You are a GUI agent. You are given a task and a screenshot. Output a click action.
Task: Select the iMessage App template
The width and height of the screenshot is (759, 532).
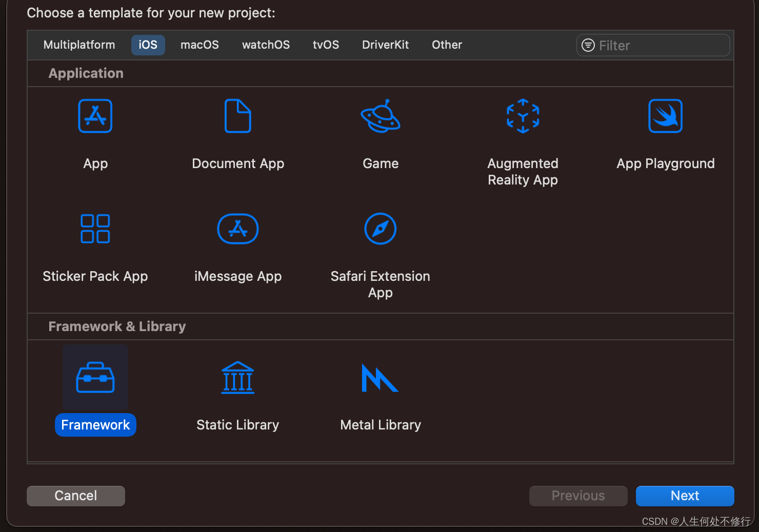[x=237, y=229]
